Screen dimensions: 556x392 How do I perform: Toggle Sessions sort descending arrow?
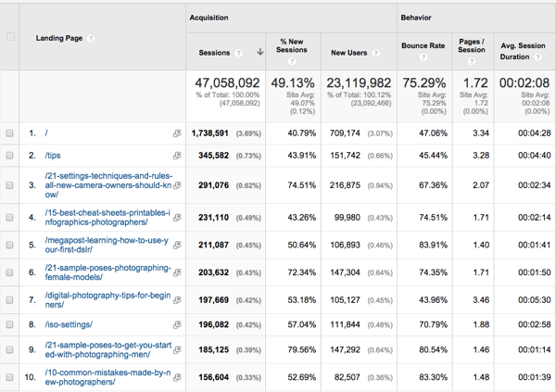coord(260,52)
